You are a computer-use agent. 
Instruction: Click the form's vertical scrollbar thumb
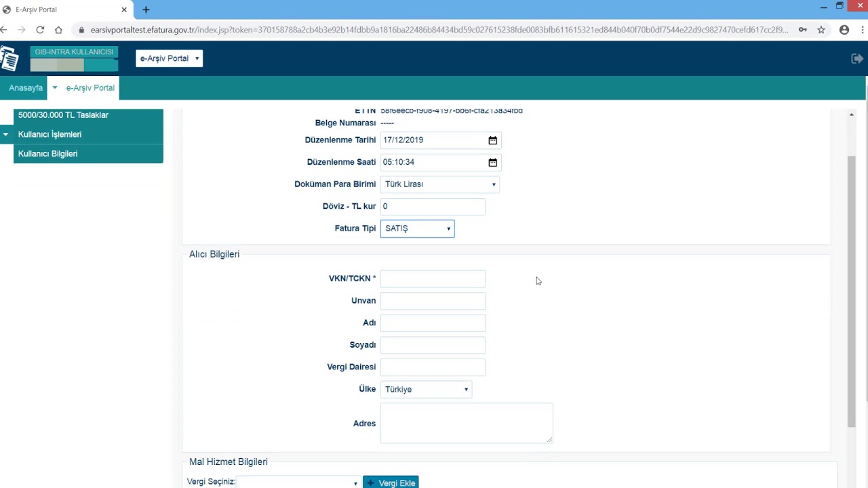[x=852, y=291]
